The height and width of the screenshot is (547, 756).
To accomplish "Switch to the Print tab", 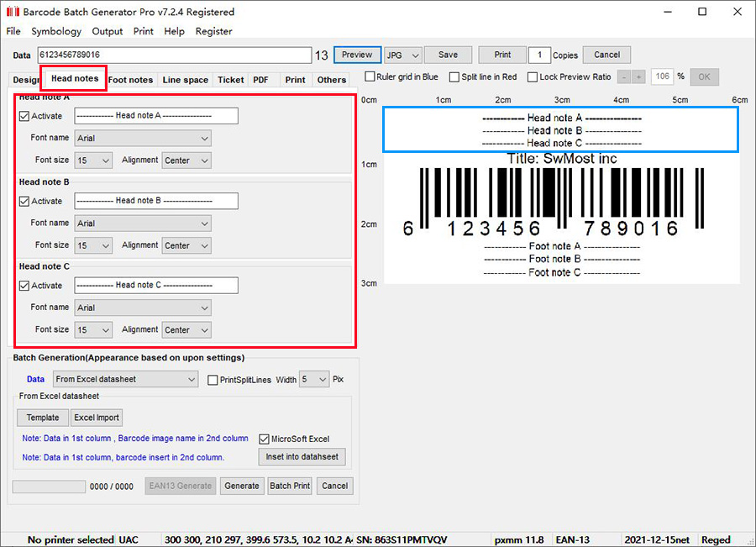I will pos(295,80).
